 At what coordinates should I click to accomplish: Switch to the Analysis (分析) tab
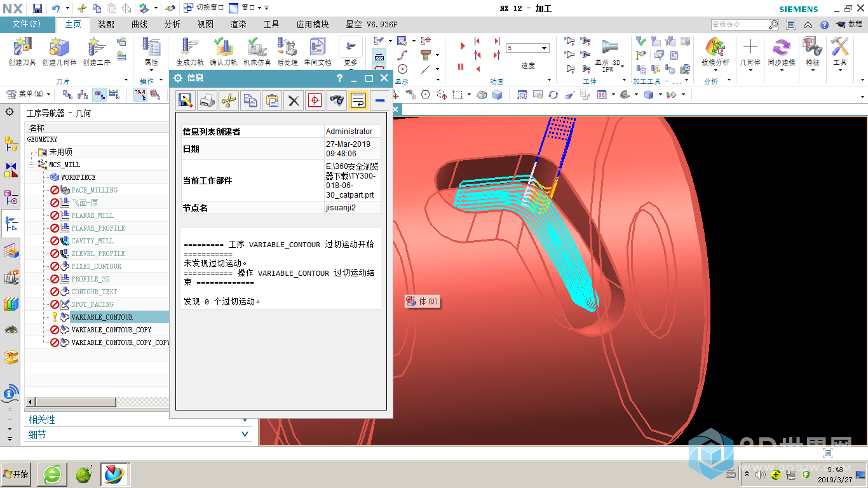172,24
